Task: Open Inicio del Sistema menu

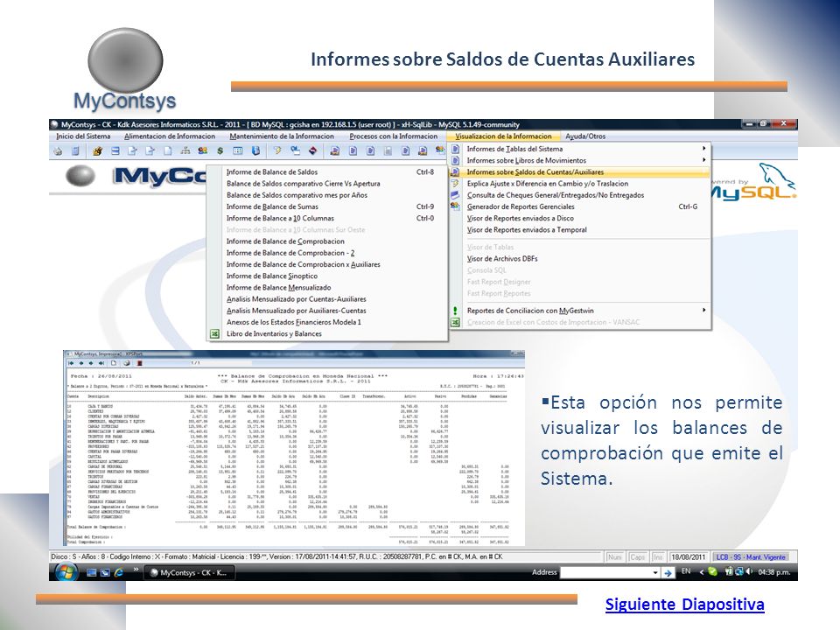Action: pos(84,136)
